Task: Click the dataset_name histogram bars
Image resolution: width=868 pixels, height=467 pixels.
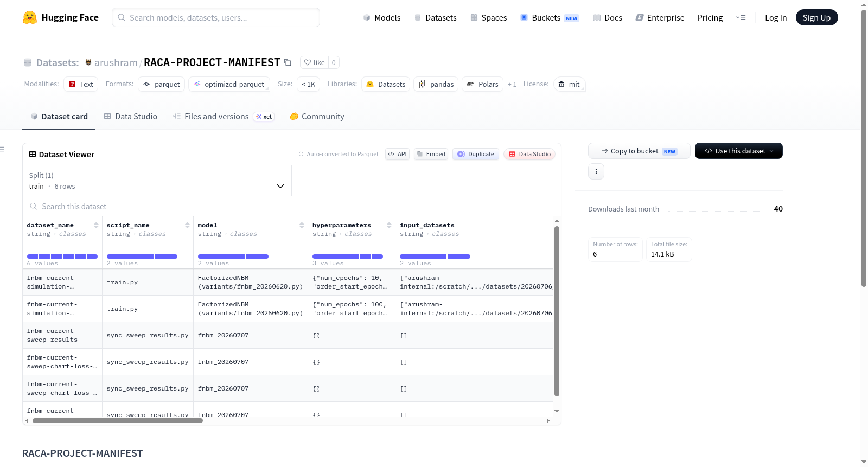Action: point(62,257)
